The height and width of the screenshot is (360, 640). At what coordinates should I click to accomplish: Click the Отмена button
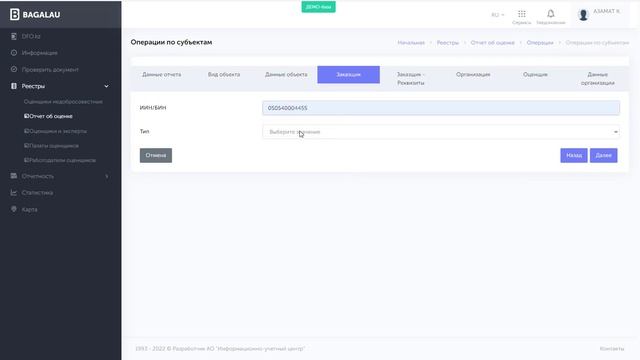click(156, 156)
